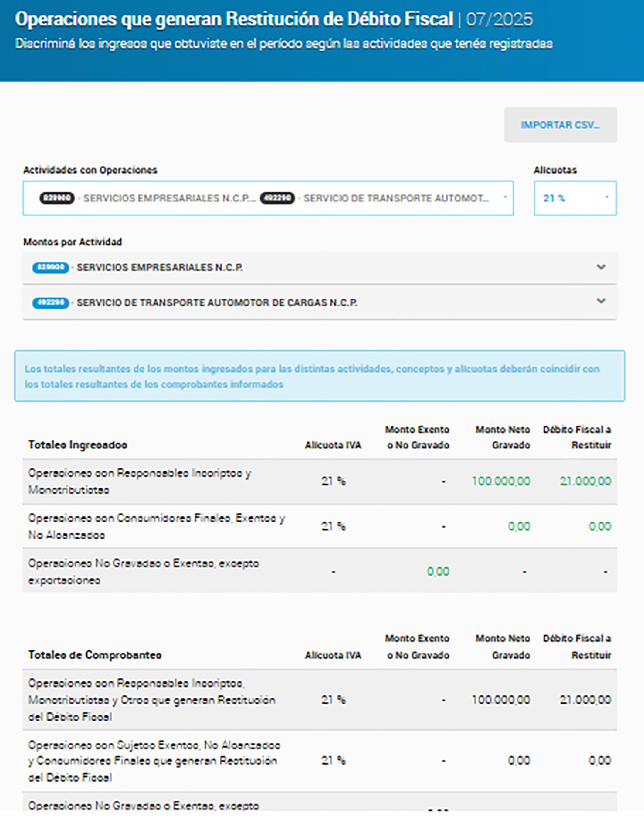Image resolution: width=644 pixels, height=821 pixels.
Task: Click green 0,00 Monto Exento for No Gravadas
Action: coord(438,572)
